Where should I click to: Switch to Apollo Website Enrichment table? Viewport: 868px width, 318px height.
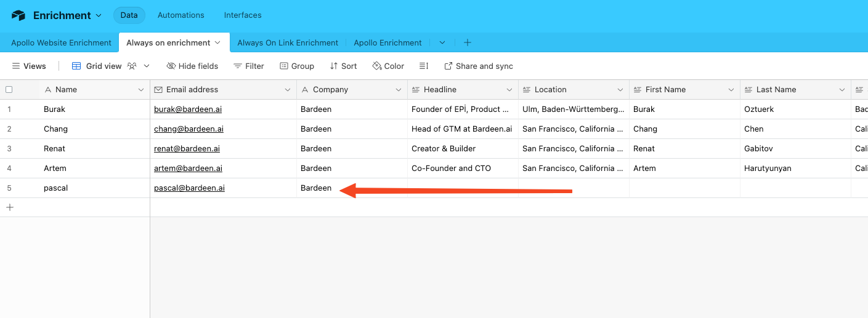click(x=61, y=42)
